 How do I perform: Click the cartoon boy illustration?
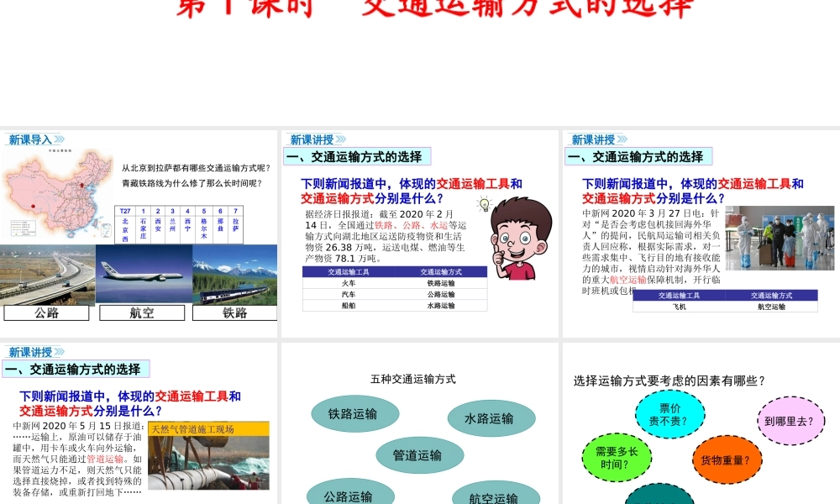point(522,239)
